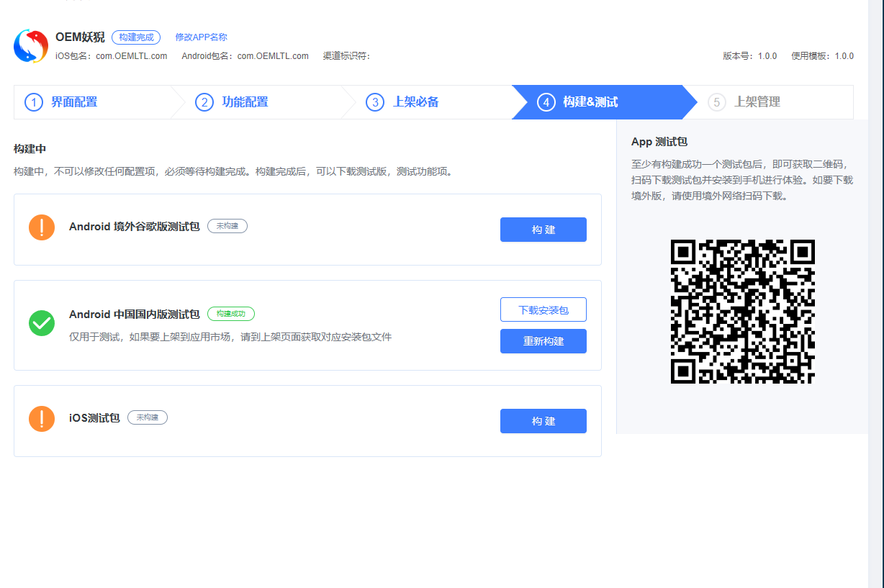Click 下载安装包 button
Image resolution: width=884 pixels, height=588 pixels.
pos(544,309)
